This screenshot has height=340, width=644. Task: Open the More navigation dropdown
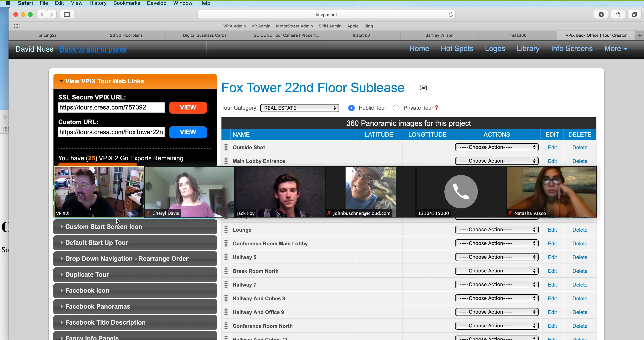(x=616, y=49)
